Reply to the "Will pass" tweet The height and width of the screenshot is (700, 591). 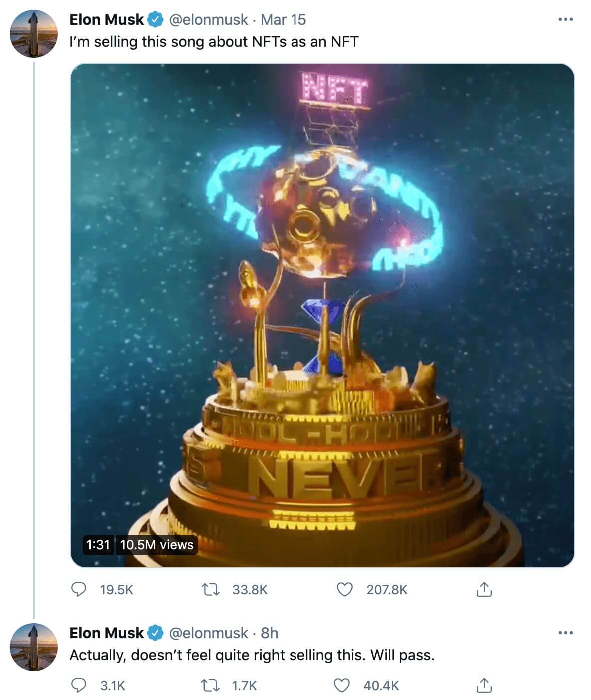[78, 686]
